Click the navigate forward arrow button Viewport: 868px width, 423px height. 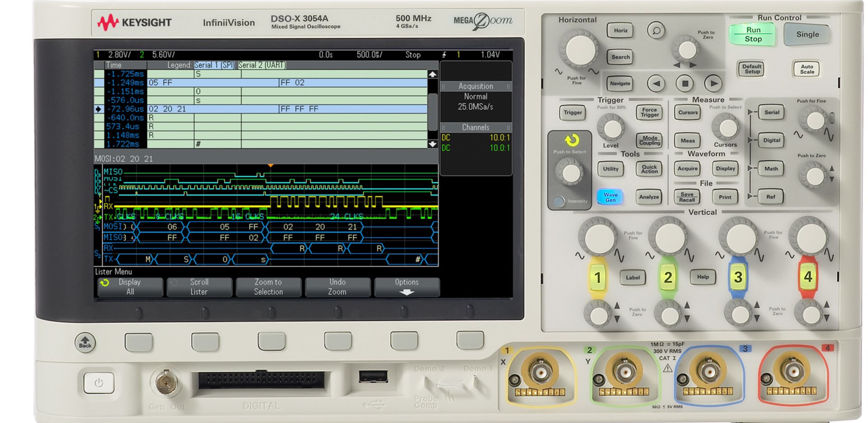(x=713, y=83)
